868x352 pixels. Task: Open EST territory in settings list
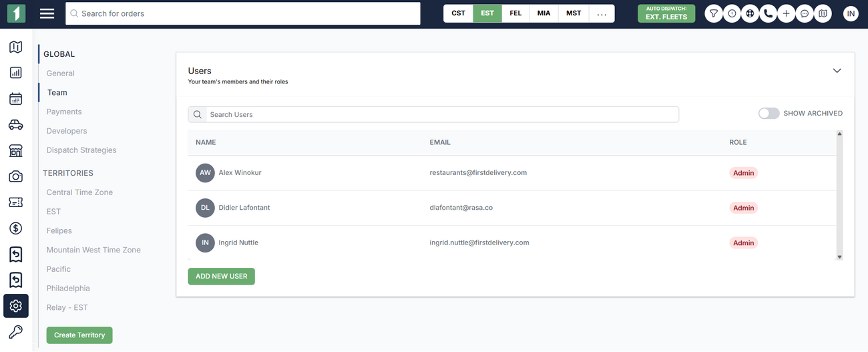53,212
